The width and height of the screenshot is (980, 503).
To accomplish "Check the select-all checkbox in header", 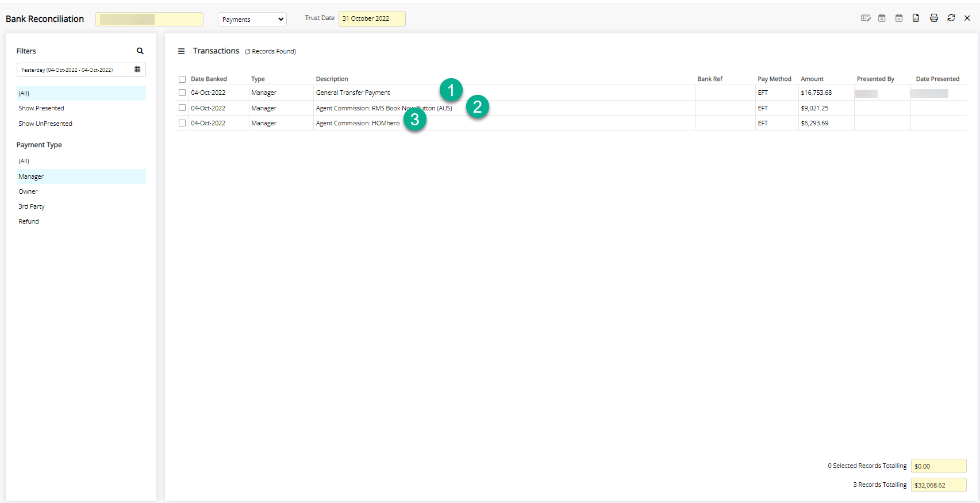I will [182, 79].
